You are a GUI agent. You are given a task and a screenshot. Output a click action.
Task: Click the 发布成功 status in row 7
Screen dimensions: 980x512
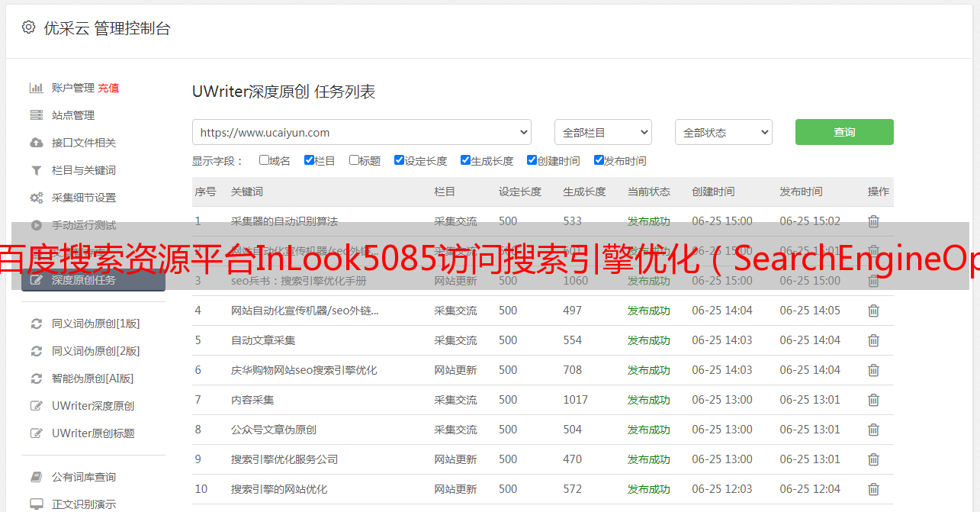(x=649, y=400)
